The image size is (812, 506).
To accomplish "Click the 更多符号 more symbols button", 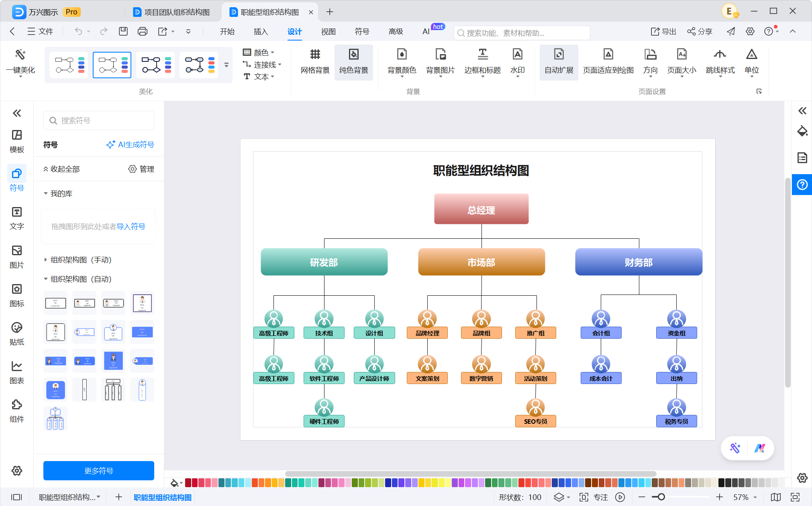I will (x=99, y=471).
